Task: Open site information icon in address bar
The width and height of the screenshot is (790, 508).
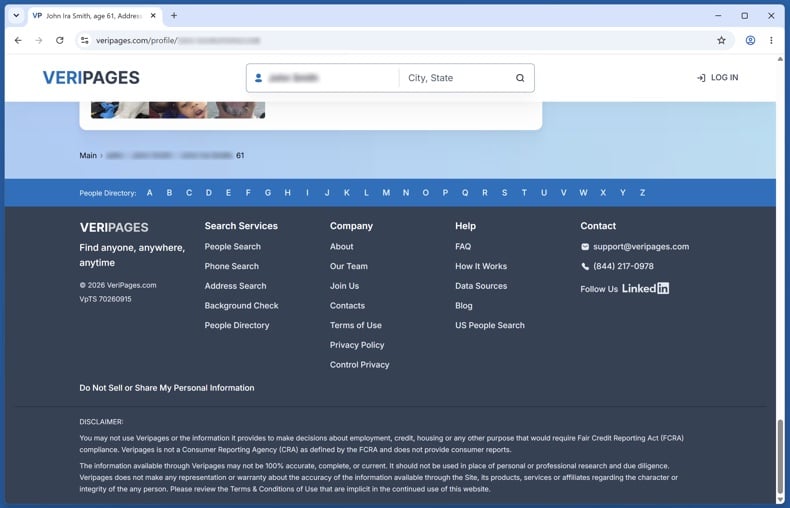Action: [x=85, y=40]
